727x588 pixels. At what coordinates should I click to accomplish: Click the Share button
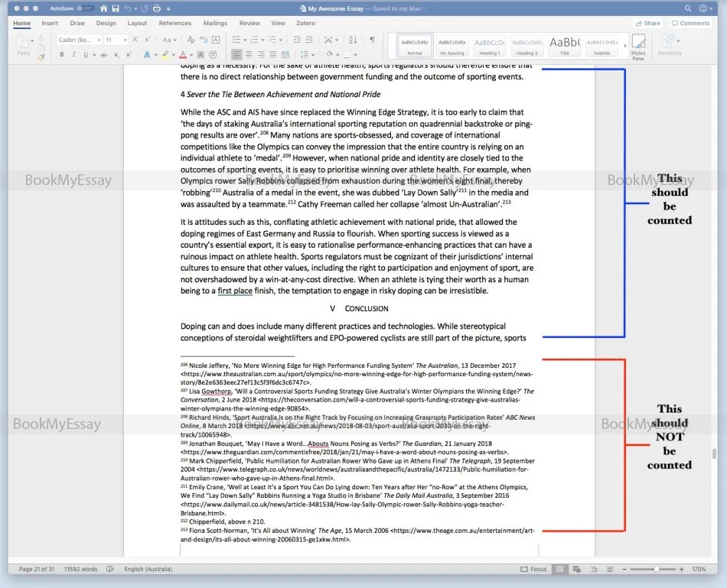coord(647,23)
